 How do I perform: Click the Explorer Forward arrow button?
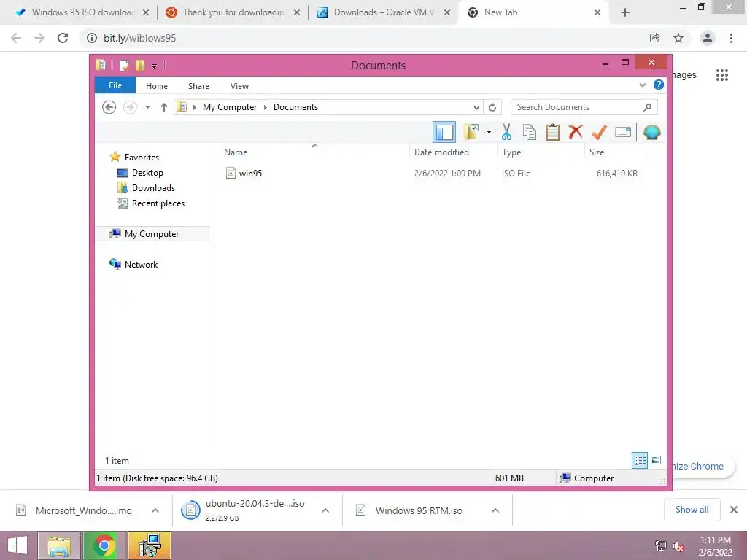tap(130, 107)
